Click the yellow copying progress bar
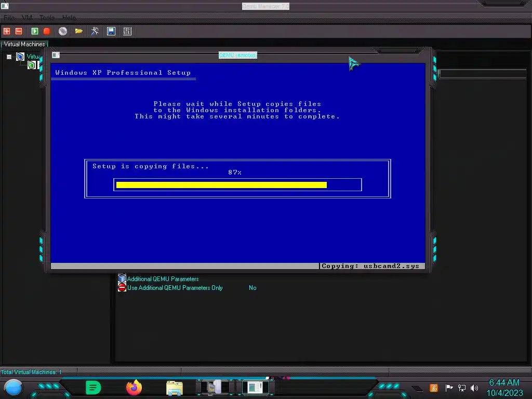This screenshot has height=399, width=532. point(221,185)
